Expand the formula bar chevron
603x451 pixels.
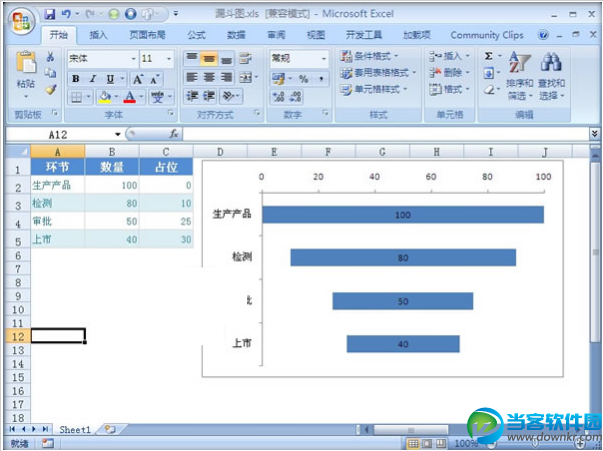pos(595,133)
